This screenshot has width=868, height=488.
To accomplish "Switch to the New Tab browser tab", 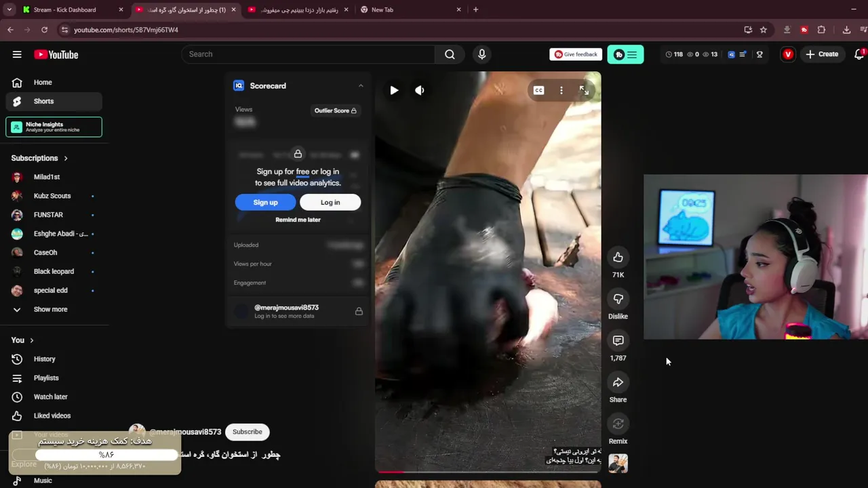I will point(410,9).
